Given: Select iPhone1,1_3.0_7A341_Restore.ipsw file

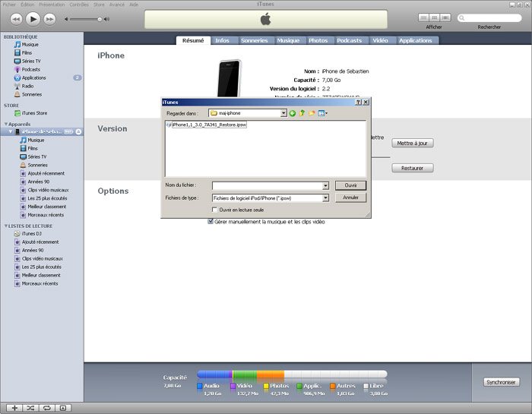Looking at the screenshot, I should pyautogui.click(x=206, y=125).
